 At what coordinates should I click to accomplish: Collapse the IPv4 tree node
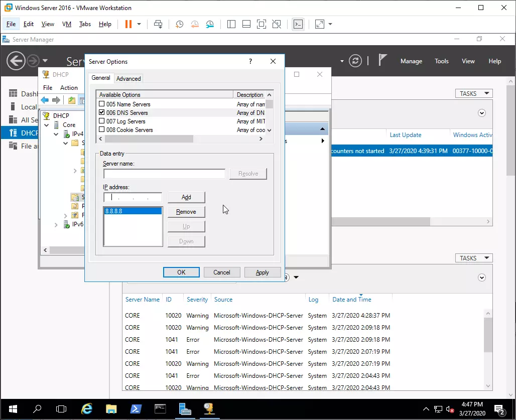click(56, 134)
